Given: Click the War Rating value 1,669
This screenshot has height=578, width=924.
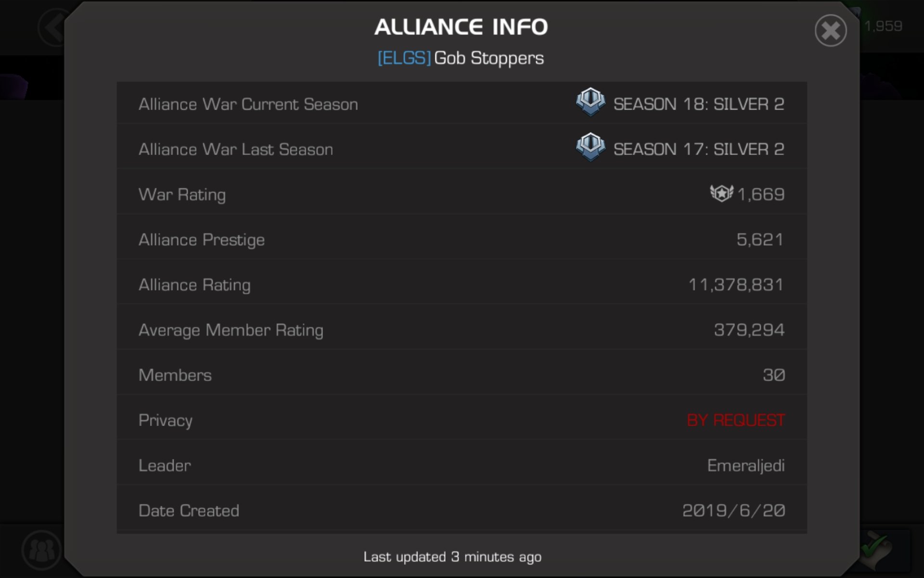Looking at the screenshot, I should [761, 194].
